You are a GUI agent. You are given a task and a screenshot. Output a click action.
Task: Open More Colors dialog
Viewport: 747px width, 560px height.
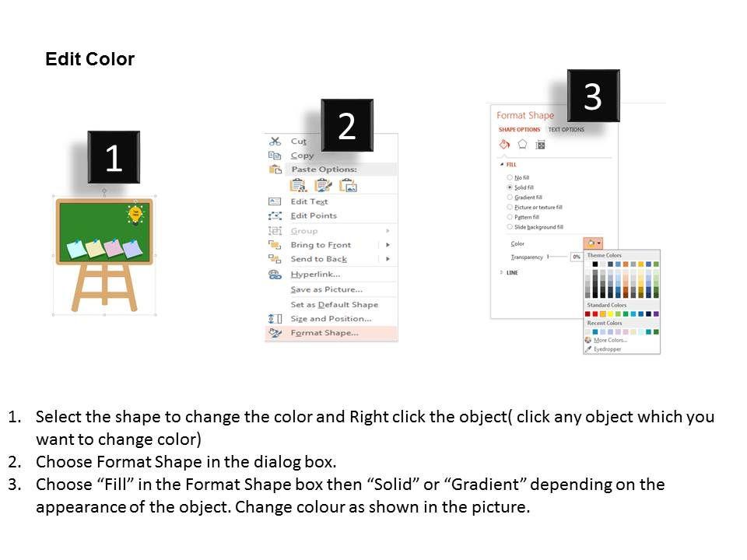point(610,340)
